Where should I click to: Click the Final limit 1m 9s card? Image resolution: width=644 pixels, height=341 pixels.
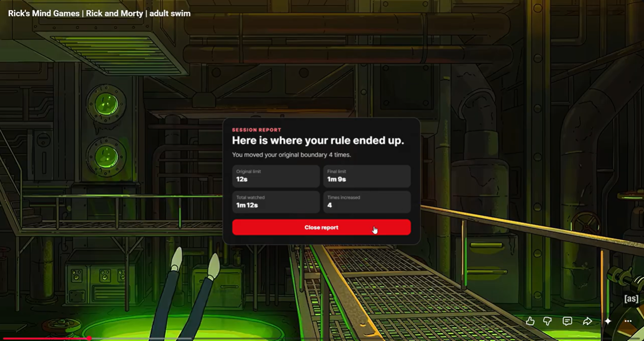pyautogui.click(x=367, y=176)
